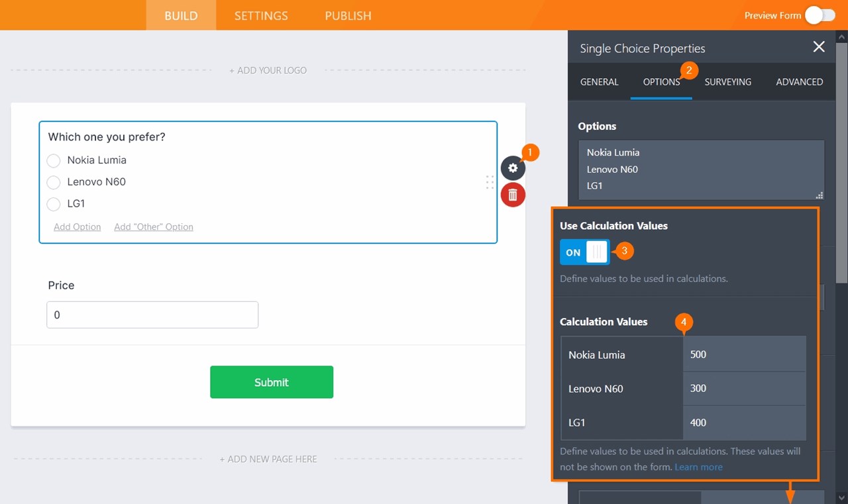The width and height of the screenshot is (848, 504).
Task: Open the Learn more link
Action: click(x=698, y=467)
